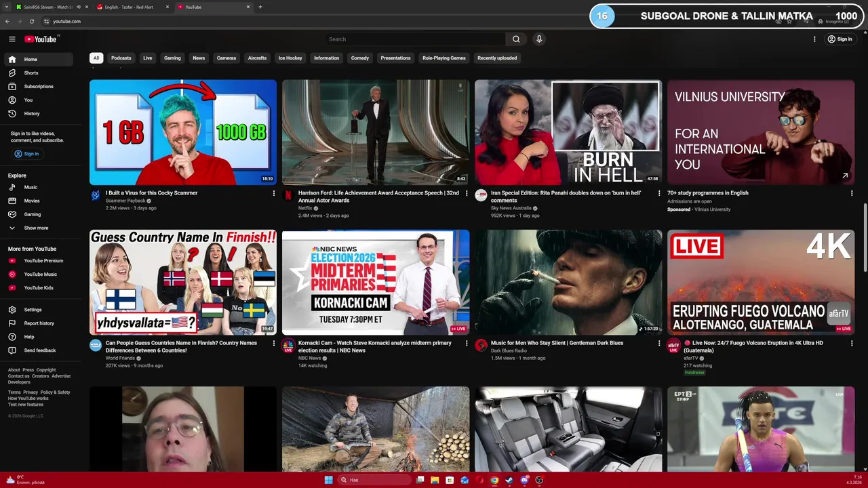Open 1 GB to 1000 GB video thumbnail
The height and width of the screenshot is (488, 868).
(x=183, y=132)
